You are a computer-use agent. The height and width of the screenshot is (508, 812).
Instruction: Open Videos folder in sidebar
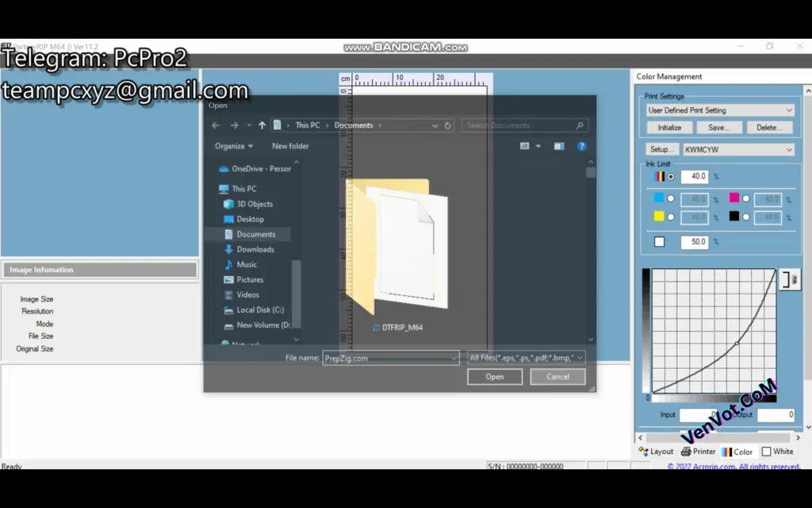241,294
